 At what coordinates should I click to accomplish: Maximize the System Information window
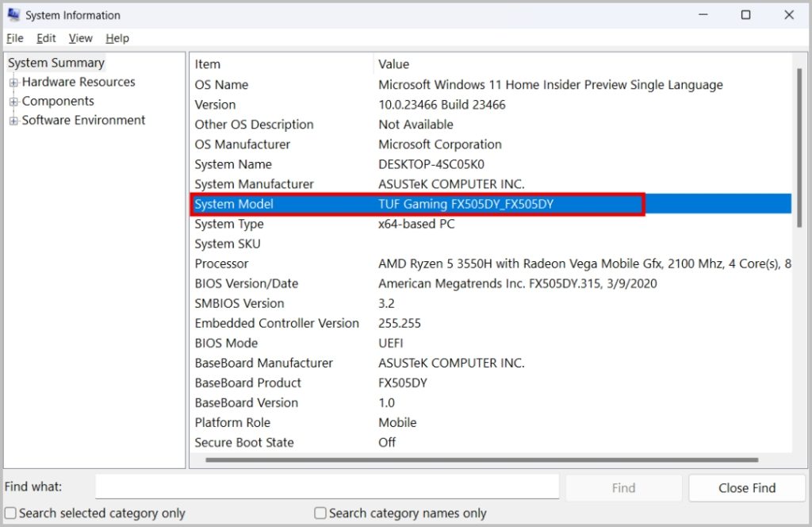click(745, 15)
